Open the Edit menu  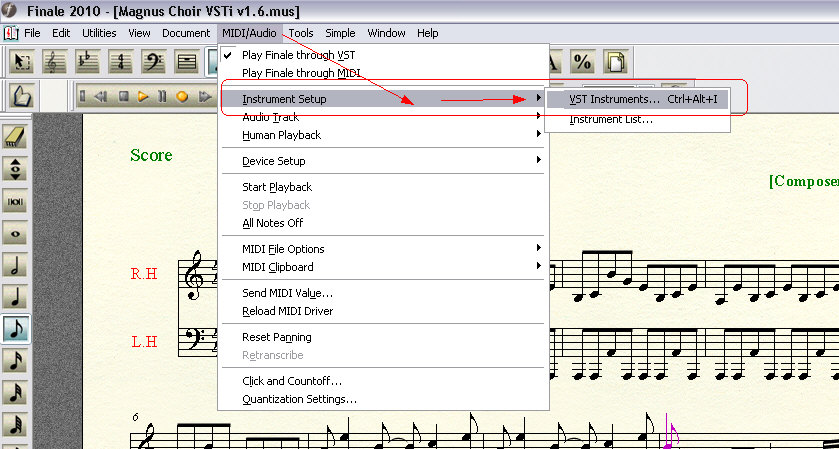click(x=61, y=33)
